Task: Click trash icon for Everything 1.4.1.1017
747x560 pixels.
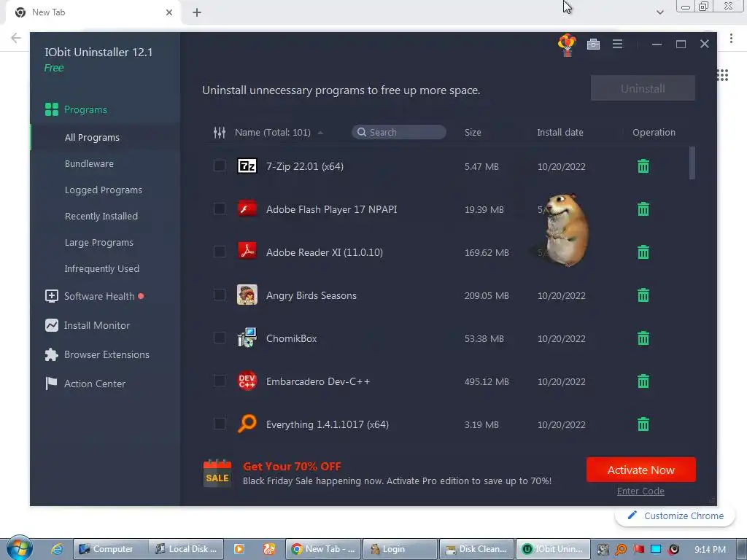Action: pyautogui.click(x=643, y=424)
